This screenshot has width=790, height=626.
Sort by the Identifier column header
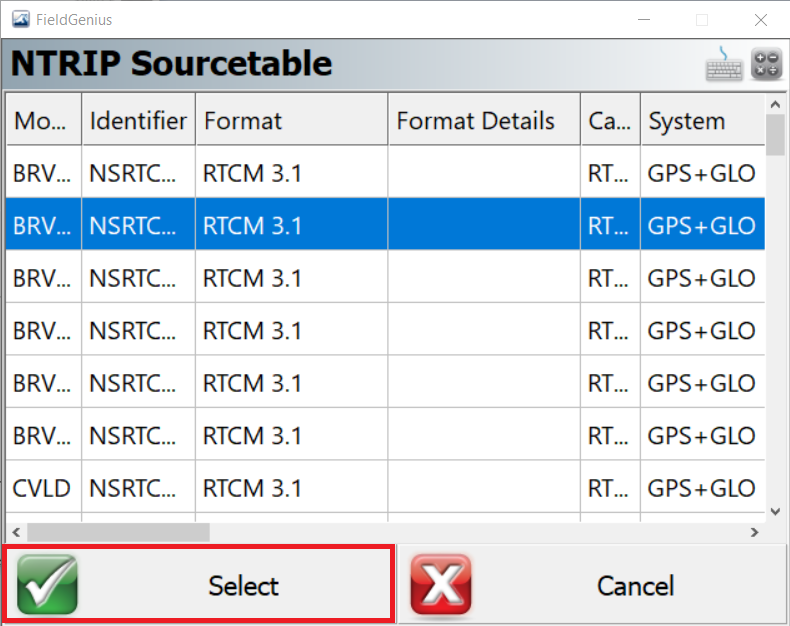[x=139, y=120]
